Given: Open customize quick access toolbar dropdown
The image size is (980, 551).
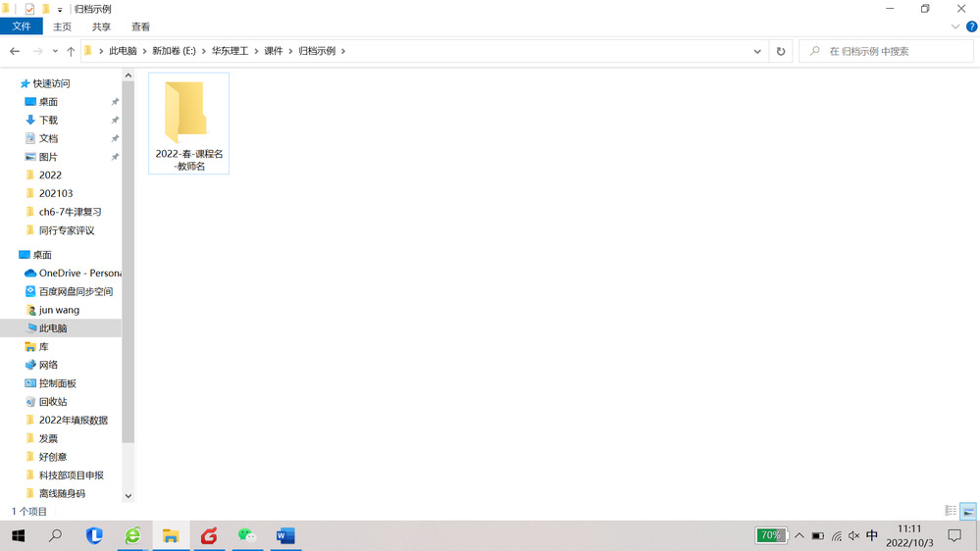Looking at the screenshot, I should (x=60, y=10).
